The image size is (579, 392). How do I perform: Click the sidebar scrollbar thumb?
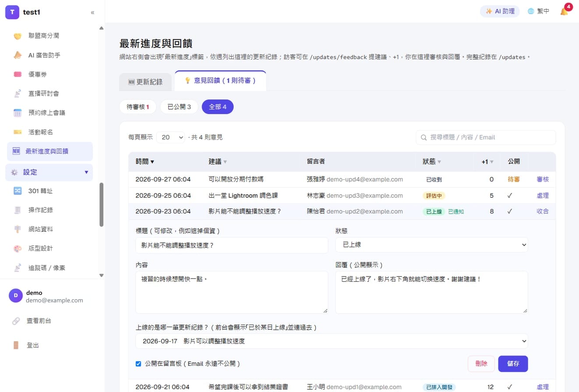[x=102, y=204]
